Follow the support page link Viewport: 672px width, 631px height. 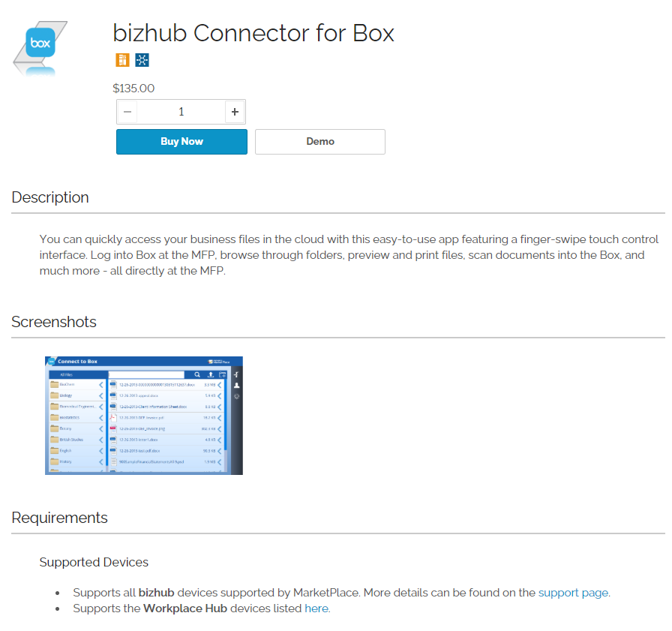tap(573, 593)
